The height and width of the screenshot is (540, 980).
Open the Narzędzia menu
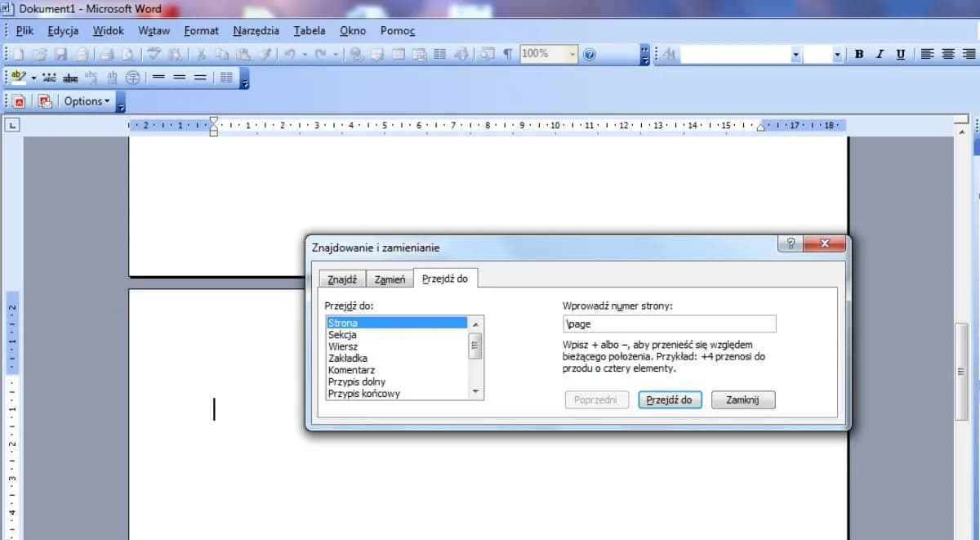click(256, 30)
